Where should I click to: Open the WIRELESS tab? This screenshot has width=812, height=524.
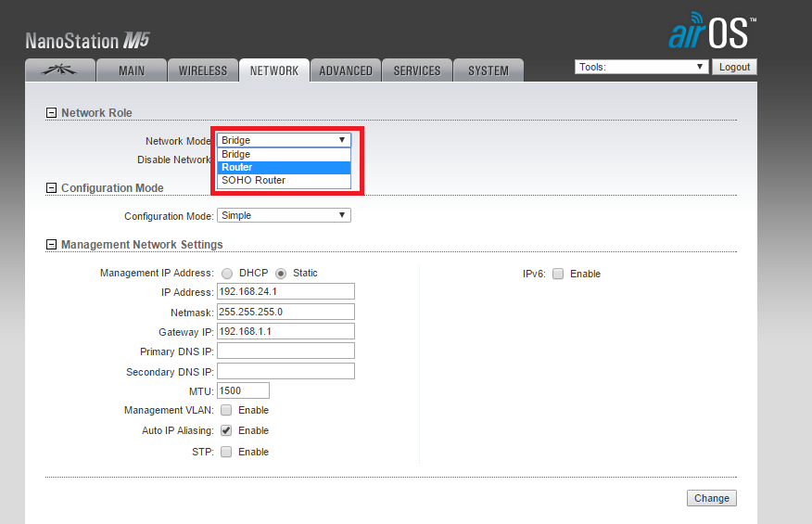point(203,70)
